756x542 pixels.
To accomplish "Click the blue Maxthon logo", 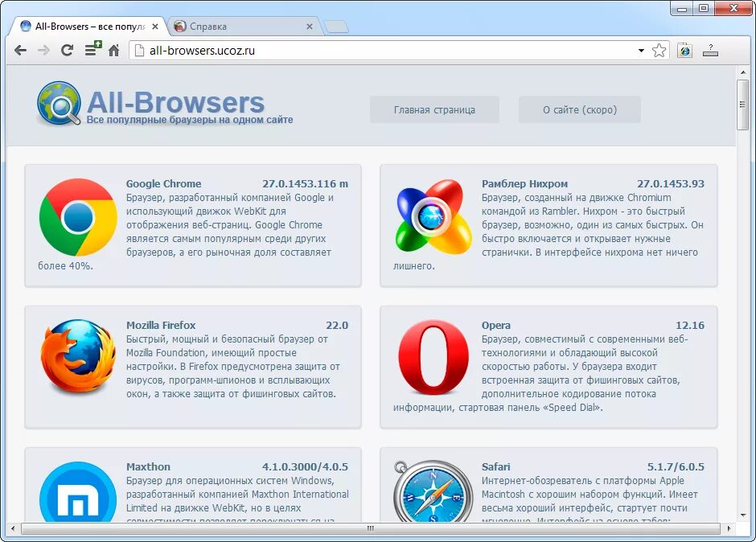I will pos(78,492).
